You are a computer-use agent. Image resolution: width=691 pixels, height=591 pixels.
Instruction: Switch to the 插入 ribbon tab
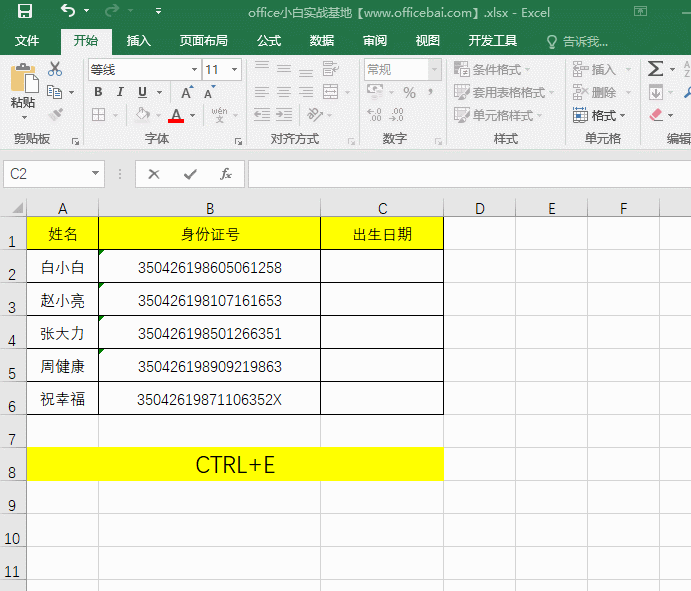[x=139, y=41]
